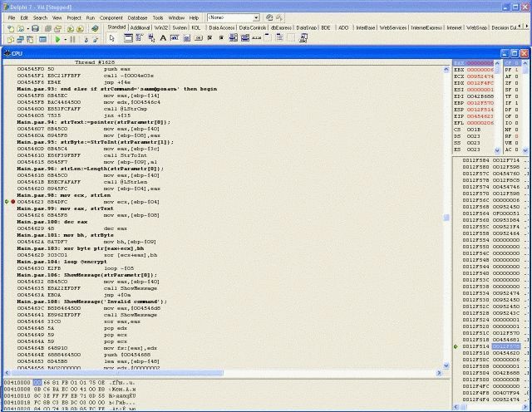The image size is (532, 412).
Task: Click the Trace Into debugger icon
Action: [x=86, y=40]
